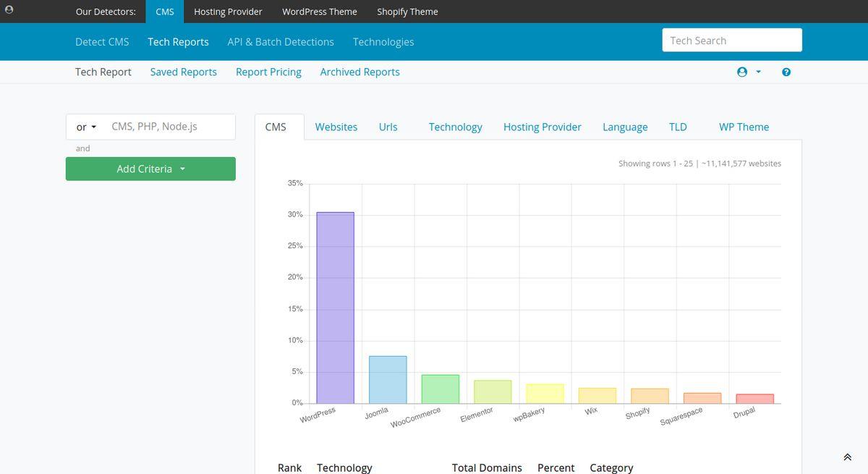Select the Shopify Theme detector
The image size is (868, 474).
pos(407,12)
